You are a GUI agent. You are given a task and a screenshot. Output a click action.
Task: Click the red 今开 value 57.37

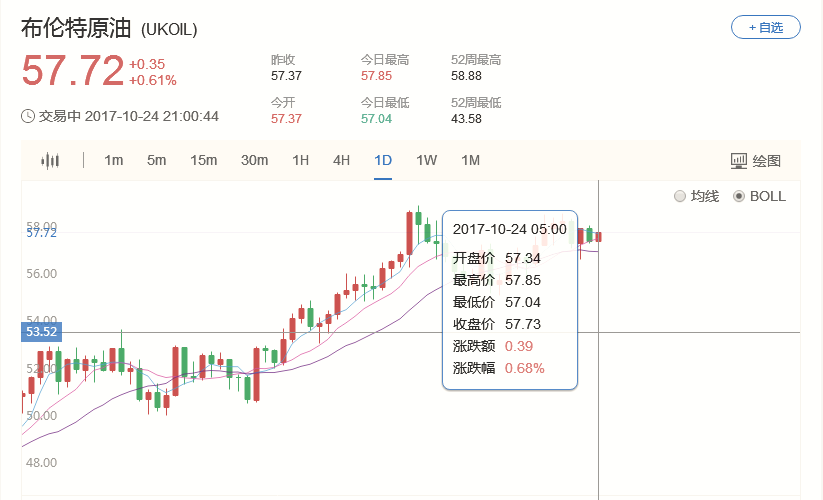(x=286, y=119)
